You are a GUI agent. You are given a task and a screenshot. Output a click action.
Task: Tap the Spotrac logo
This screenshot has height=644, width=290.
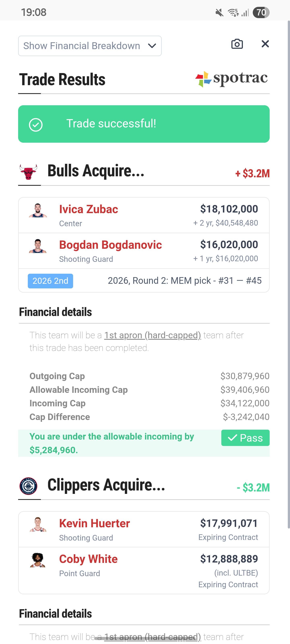tap(231, 79)
